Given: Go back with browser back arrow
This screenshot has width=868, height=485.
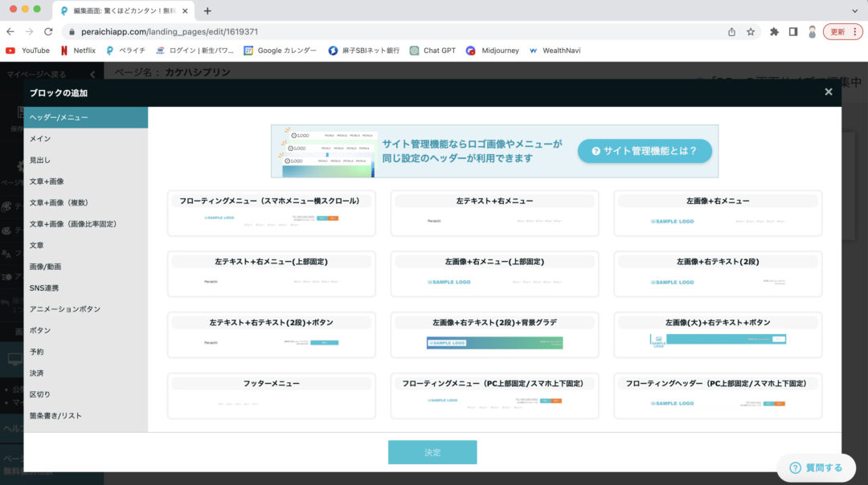Looking at the screenshot, I should pyautogui.click(x=10, y=31).
